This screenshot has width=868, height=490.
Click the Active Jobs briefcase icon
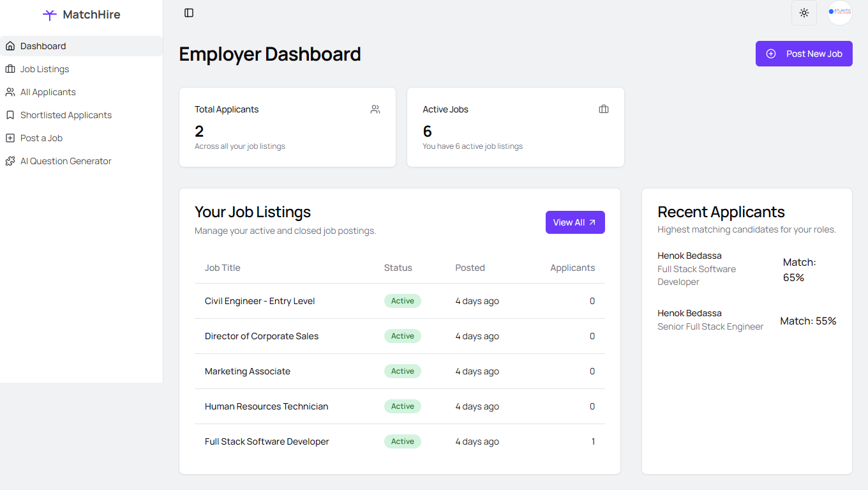click(x=604, y=109)
